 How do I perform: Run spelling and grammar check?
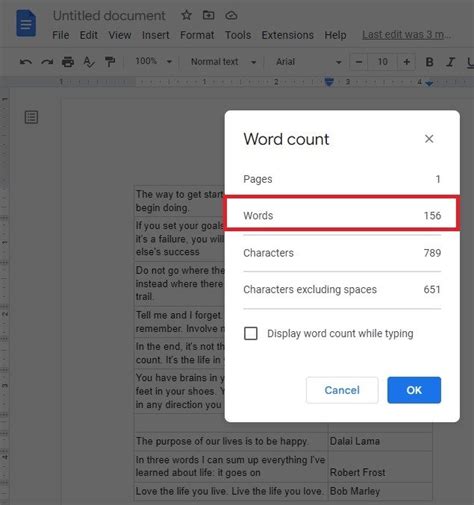click(89, 62)
